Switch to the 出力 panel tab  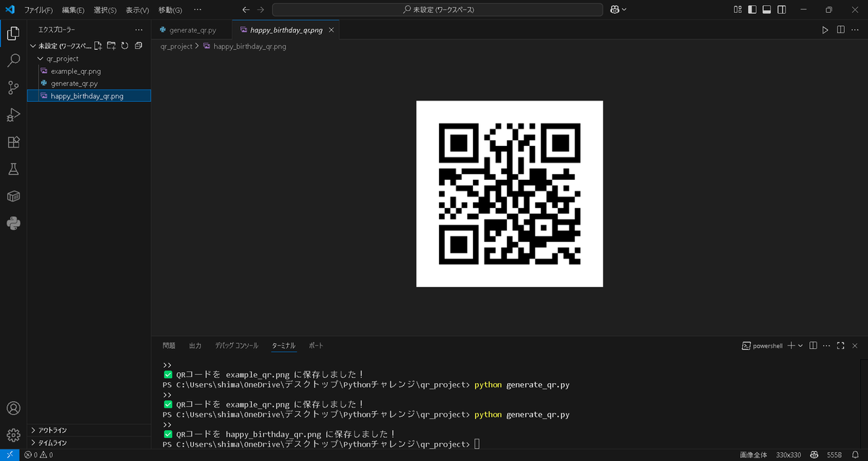coord(195,346)
